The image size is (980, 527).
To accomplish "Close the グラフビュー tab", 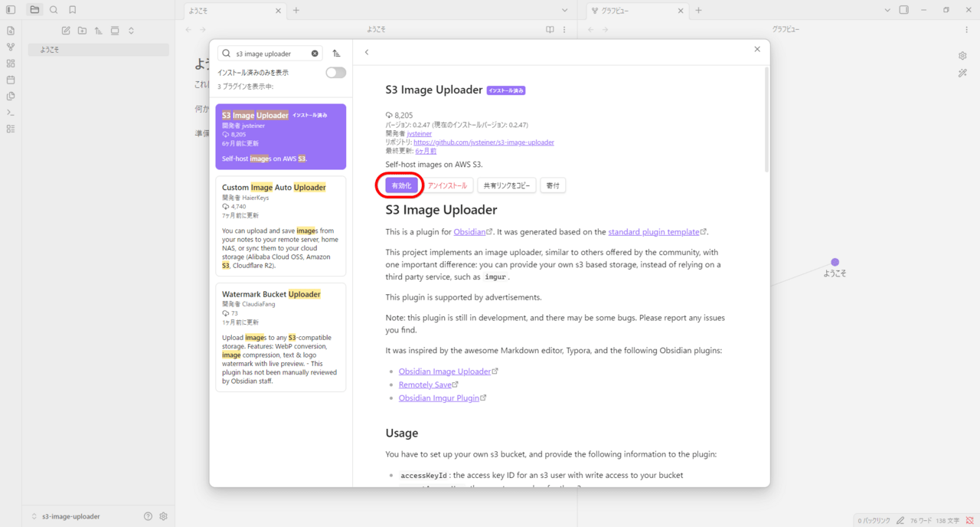I will (x=680, y=11).
